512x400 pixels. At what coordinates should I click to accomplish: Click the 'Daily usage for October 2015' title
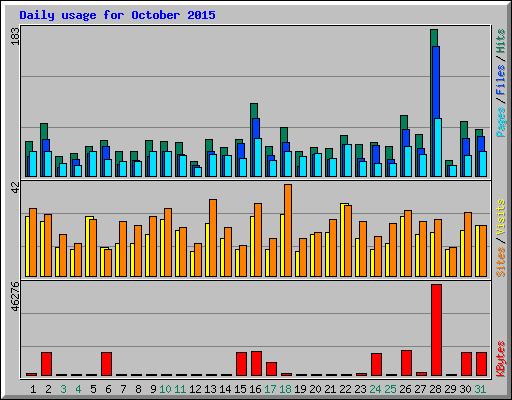click(117, 15)
